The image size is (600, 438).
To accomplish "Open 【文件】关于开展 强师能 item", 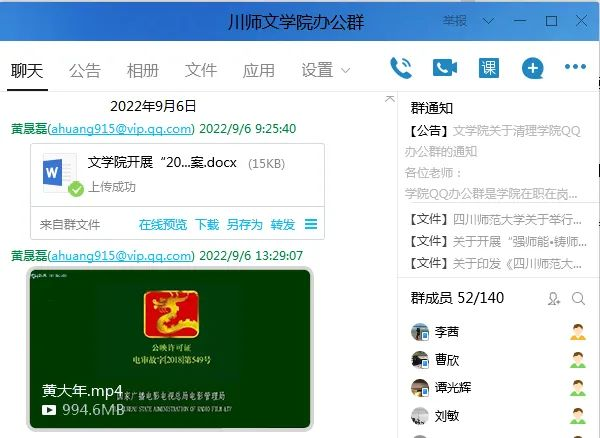I will (x=497, y=241).
